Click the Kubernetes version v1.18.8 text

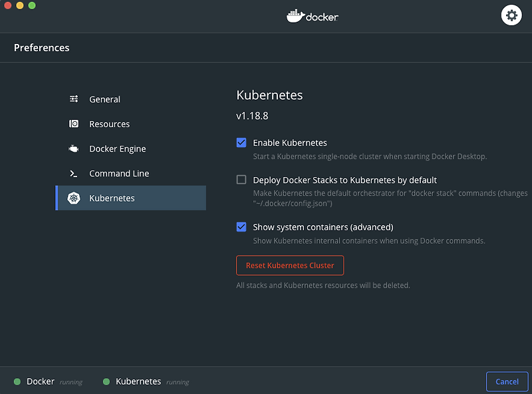pos(252,116)
